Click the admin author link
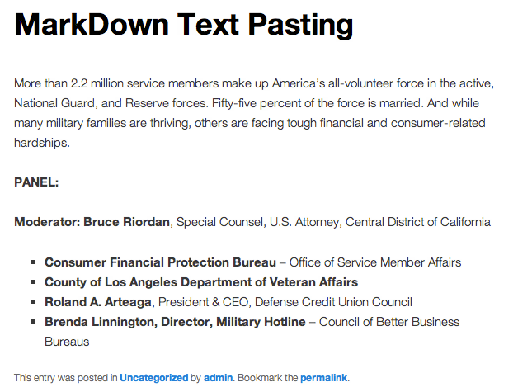532x392 pixels. tap(218, 378)
